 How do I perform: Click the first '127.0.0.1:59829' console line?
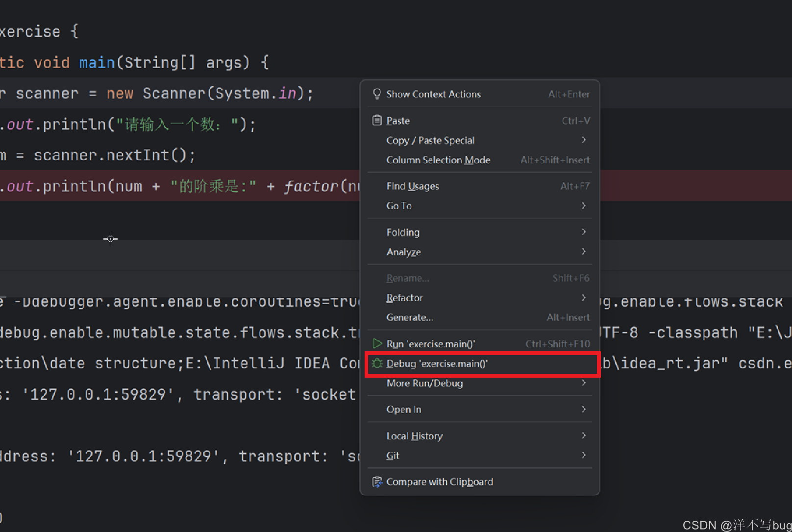tap(98, 395)
